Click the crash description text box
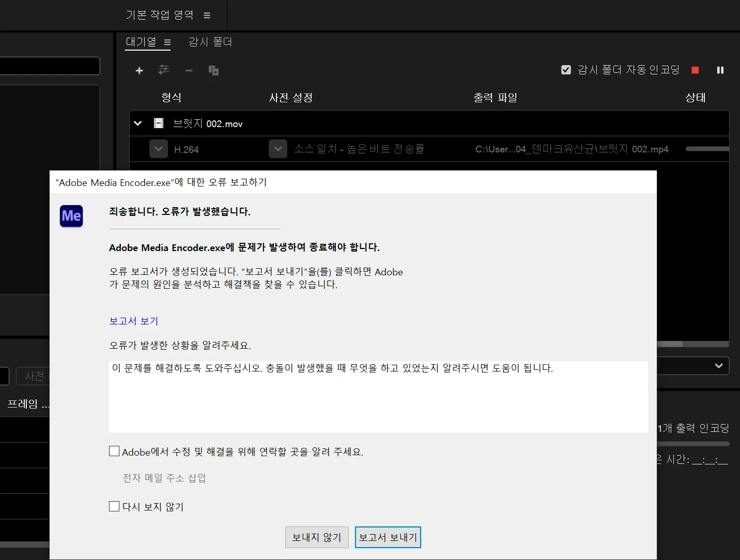This screenshot has width=740, height=560. [378, 396]
